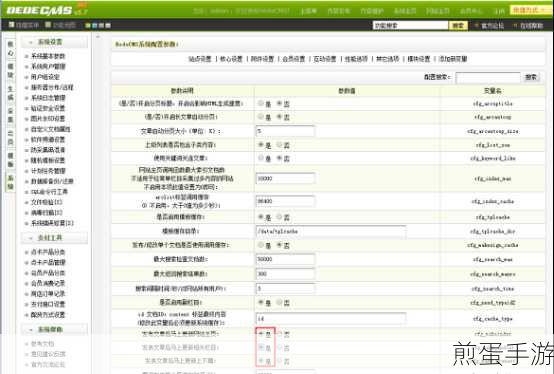This screenshot has height=374, width=554.
Task: Open 会员设置 tab
Action: (x=294, y=59)
